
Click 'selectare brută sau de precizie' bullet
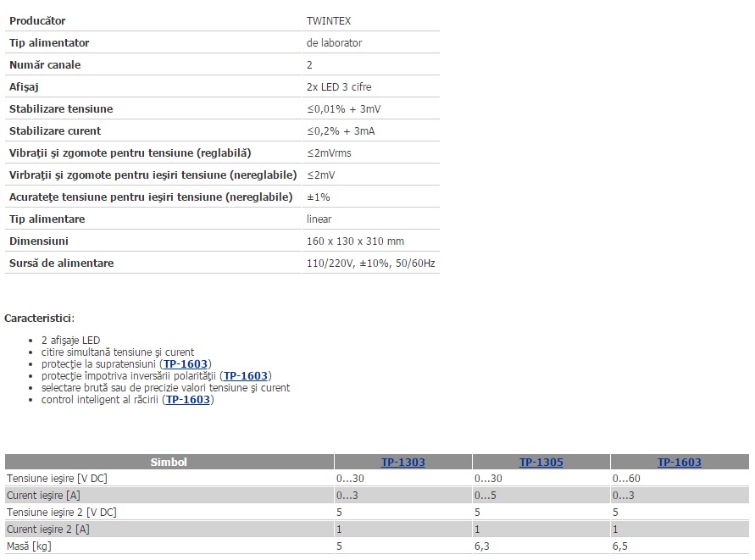click(165, 388)
